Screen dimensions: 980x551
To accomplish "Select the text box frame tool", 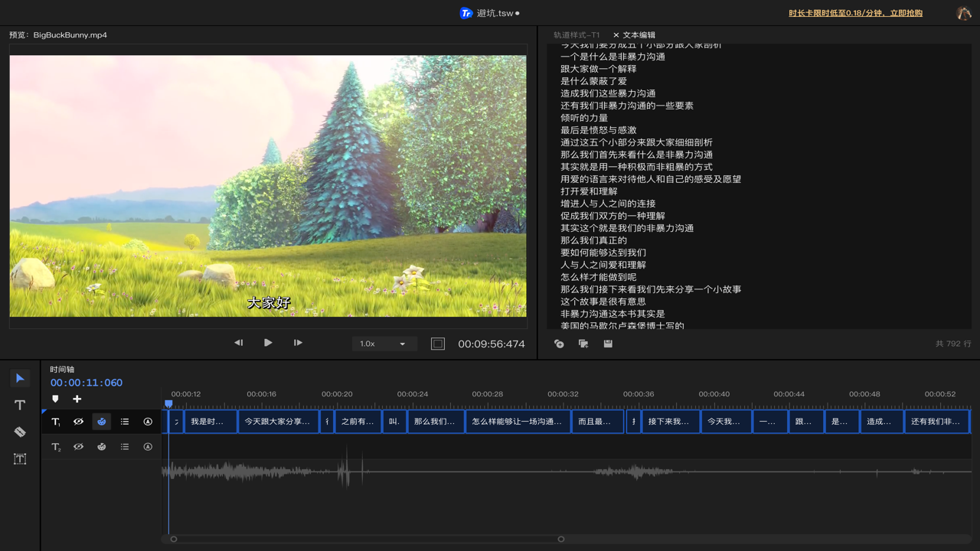I will coord(20,458).
